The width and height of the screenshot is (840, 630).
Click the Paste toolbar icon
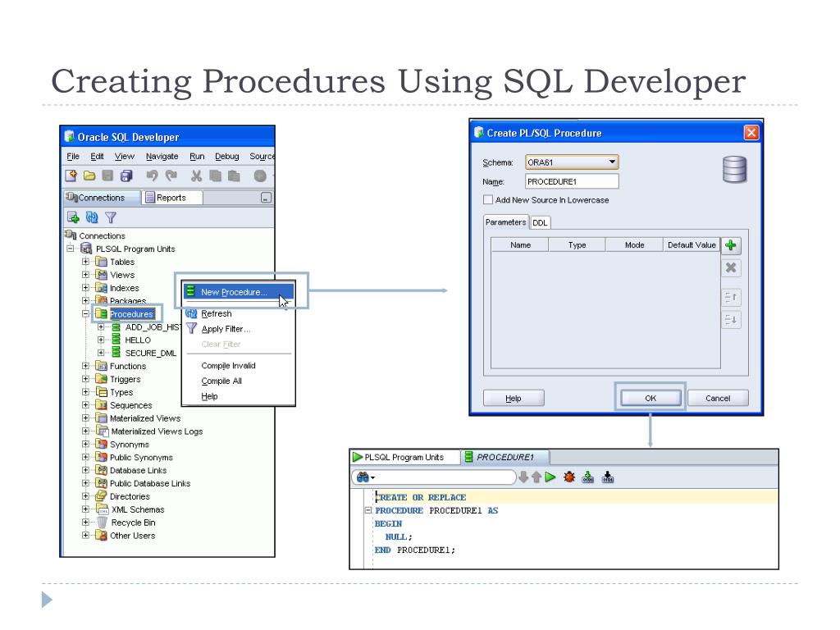(234, 176)
